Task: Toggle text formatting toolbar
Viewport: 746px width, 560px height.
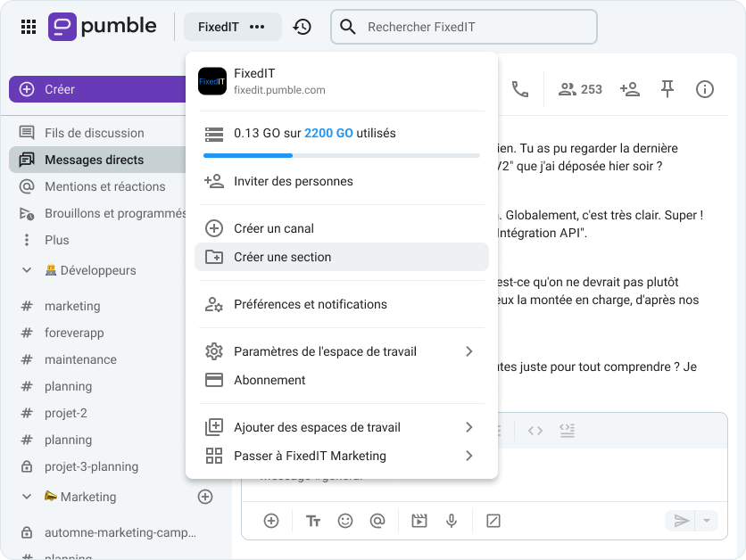Action: (313, 521)
